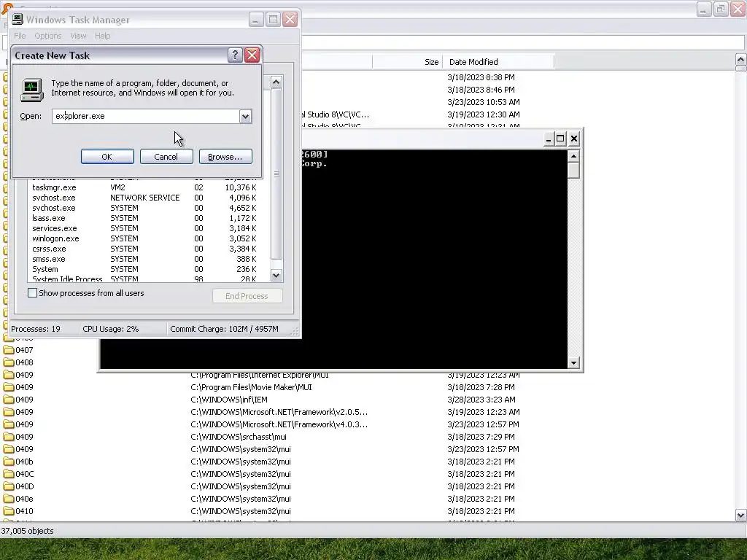This screenshot has width=747, height=560.
Task: Click command prompt scroll down arrow
Action: pyautogui.click(x=573, y=362)
